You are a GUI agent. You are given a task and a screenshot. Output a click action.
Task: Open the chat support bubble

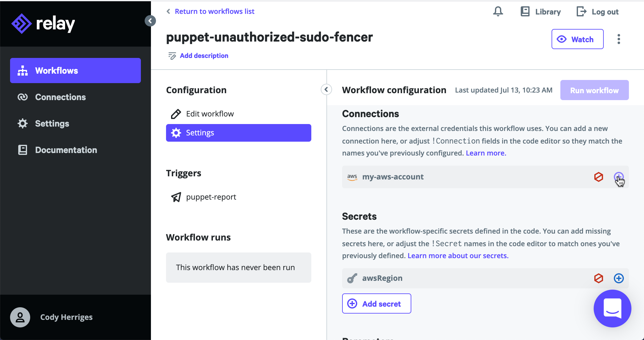click(612, 309)
